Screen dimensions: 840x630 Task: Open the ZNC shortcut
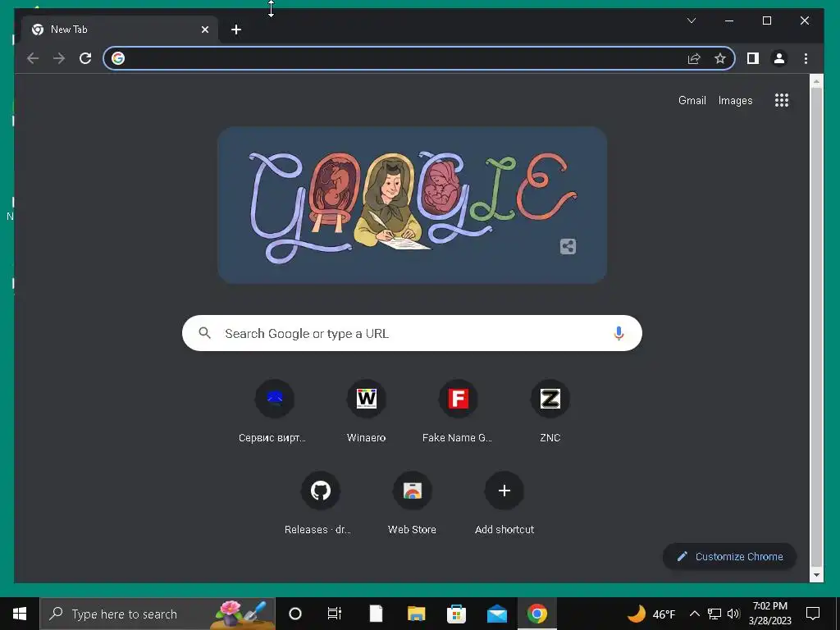pos(550,413)
